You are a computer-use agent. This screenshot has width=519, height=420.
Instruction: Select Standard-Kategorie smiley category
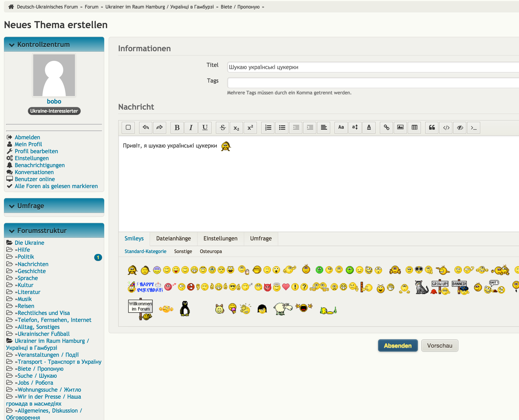[145, 251]
